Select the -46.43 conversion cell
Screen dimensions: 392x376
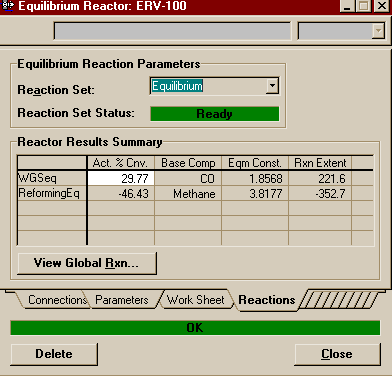click(x=121, y=193)
